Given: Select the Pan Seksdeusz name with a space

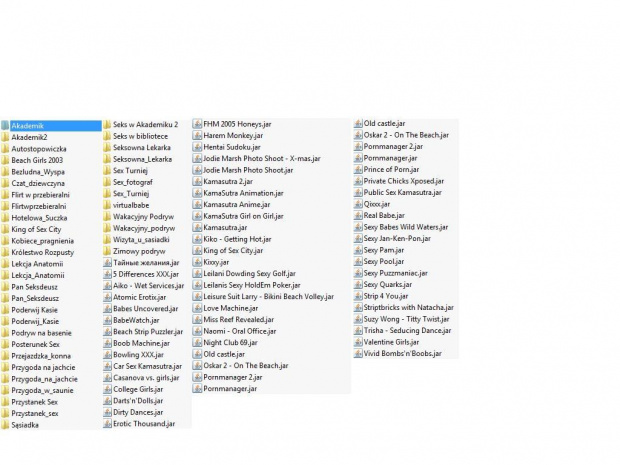Looking at the screenshot, I should (x=34, y=287).
